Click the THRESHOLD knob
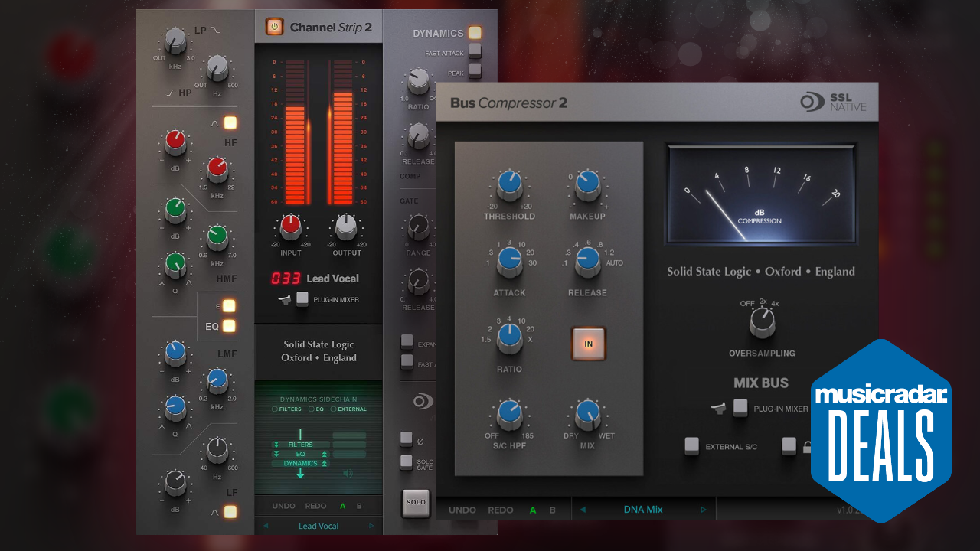980x551 pixels. point(509,185)
